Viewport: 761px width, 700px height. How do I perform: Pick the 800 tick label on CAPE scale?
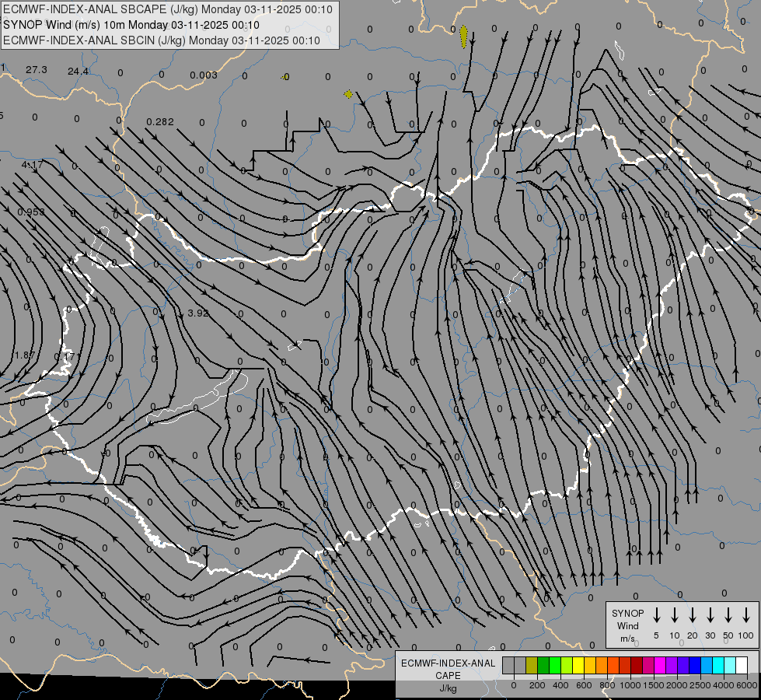point(607,685)
